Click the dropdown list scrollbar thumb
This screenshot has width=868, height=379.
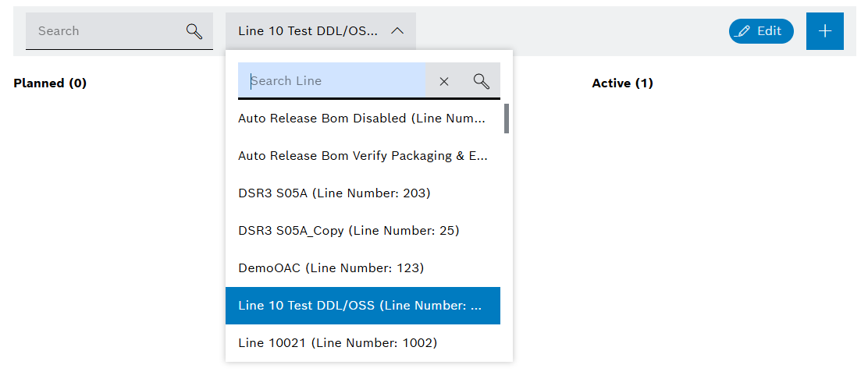507,119
